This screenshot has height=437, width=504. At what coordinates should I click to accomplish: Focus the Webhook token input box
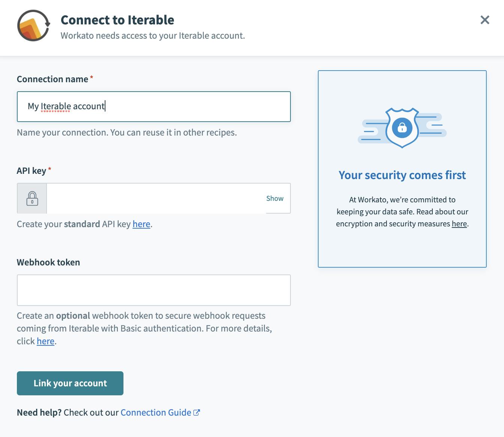click(x=153, y=290)
